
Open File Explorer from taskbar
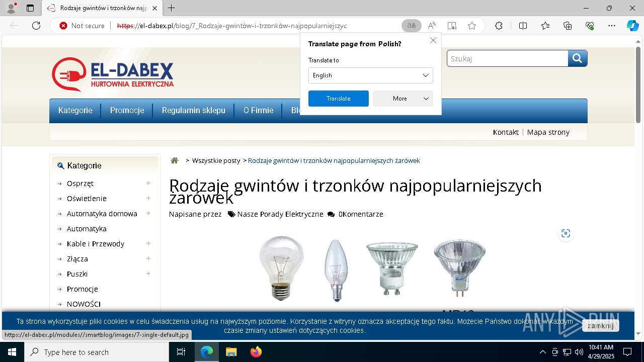point(231,352)
